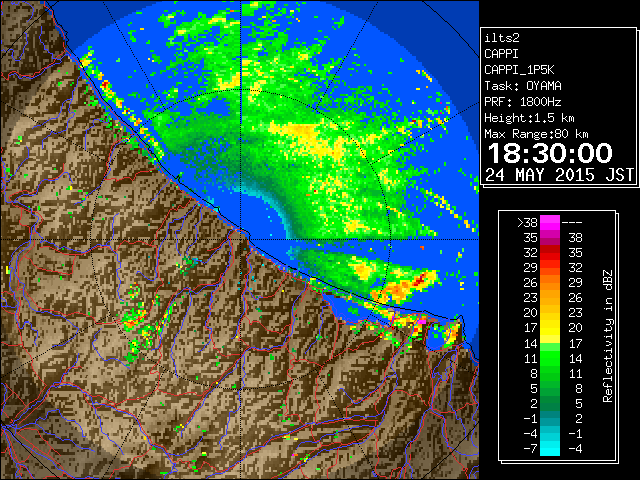Click the '>38' legend value
640x480 pixels.
coord(527,223)
